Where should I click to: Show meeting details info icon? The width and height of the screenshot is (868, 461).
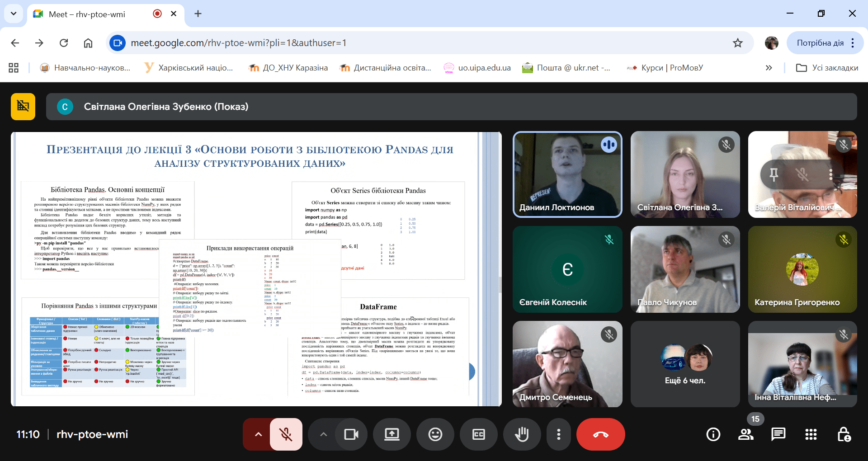coord(713,434)
